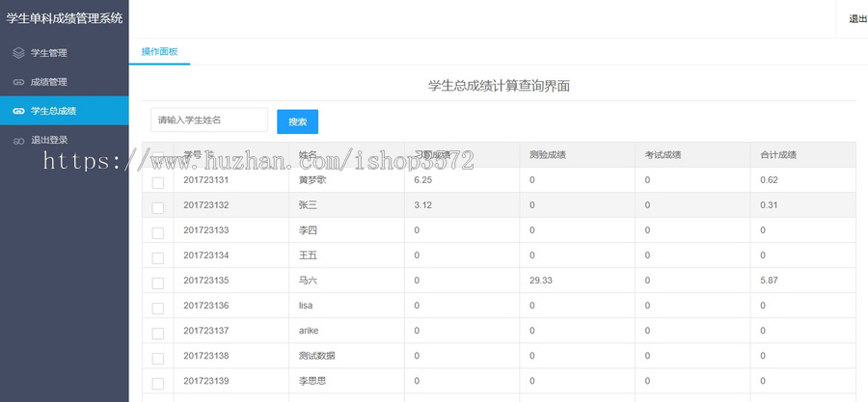Click student number 201723139
868x402 pixels.
(x=206, y=381)
